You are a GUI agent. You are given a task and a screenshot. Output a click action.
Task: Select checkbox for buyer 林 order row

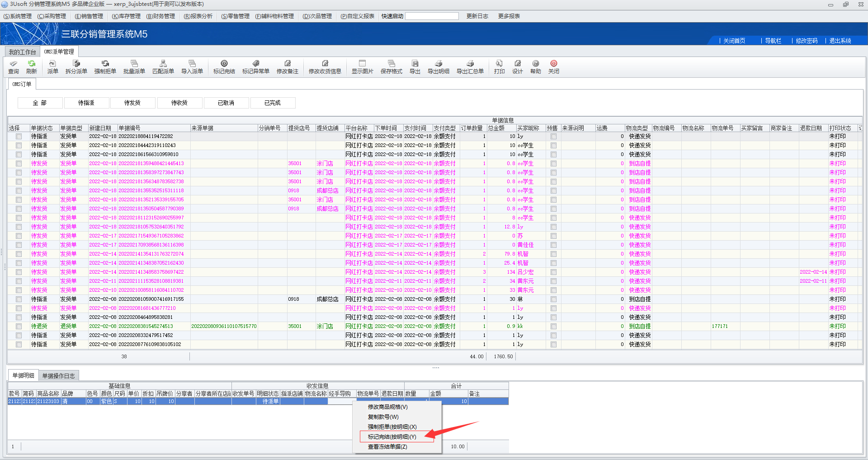[19, 299]
